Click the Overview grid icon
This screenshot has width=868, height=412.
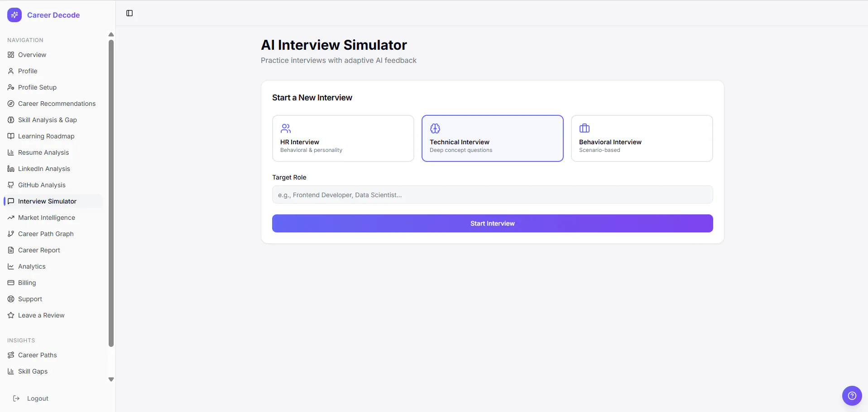click(x=11, y=55)
